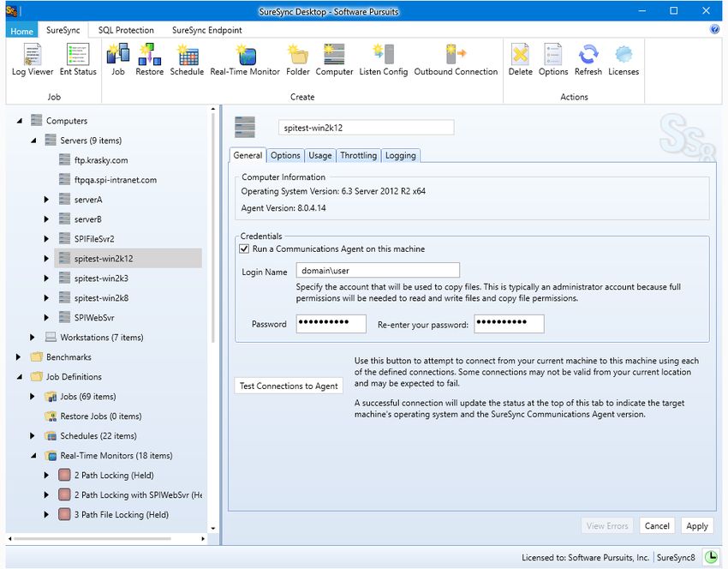Click the clock status icon in status bar
The image size is (728, 569).
710,556
